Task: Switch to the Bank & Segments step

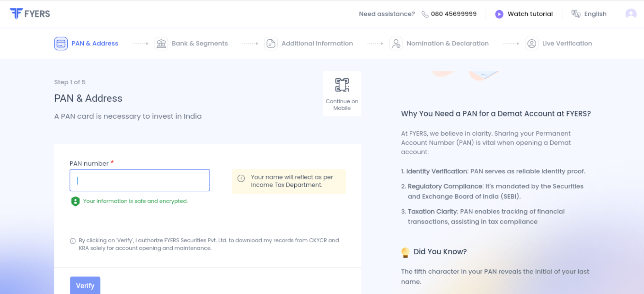Action: (200, 43)
